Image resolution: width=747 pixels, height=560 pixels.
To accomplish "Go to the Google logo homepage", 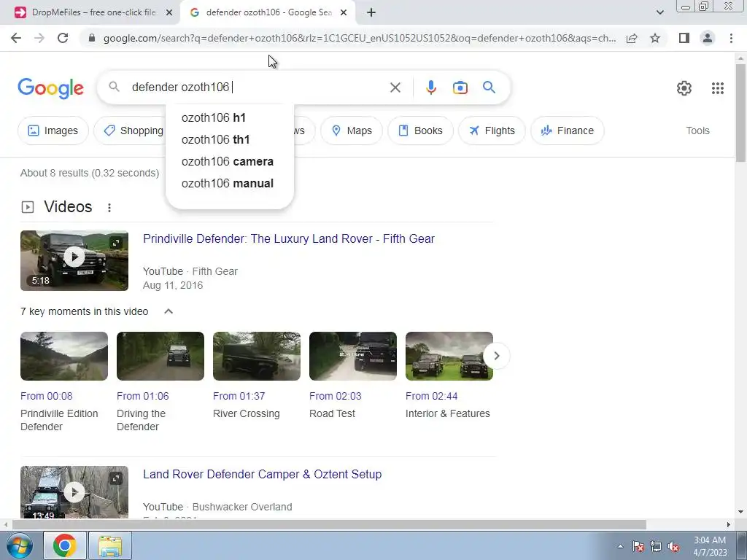I will click(50, 88).
